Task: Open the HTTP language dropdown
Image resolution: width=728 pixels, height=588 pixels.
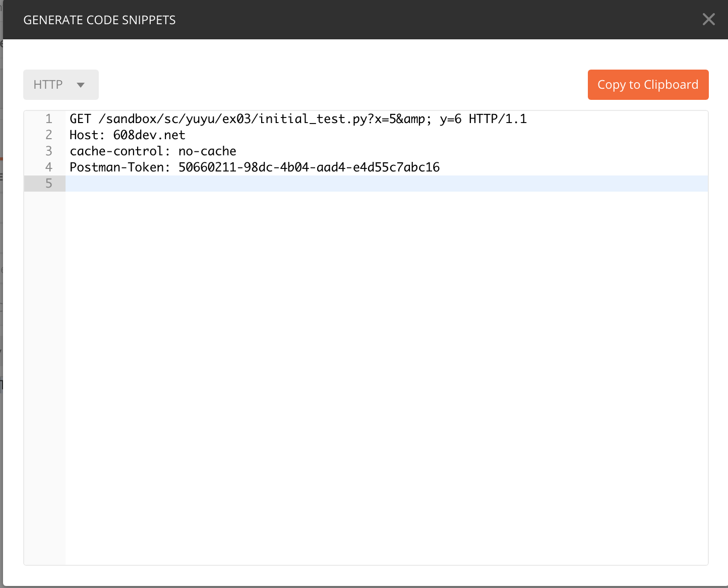Action: pyautogui.click(x=60, y=85)
